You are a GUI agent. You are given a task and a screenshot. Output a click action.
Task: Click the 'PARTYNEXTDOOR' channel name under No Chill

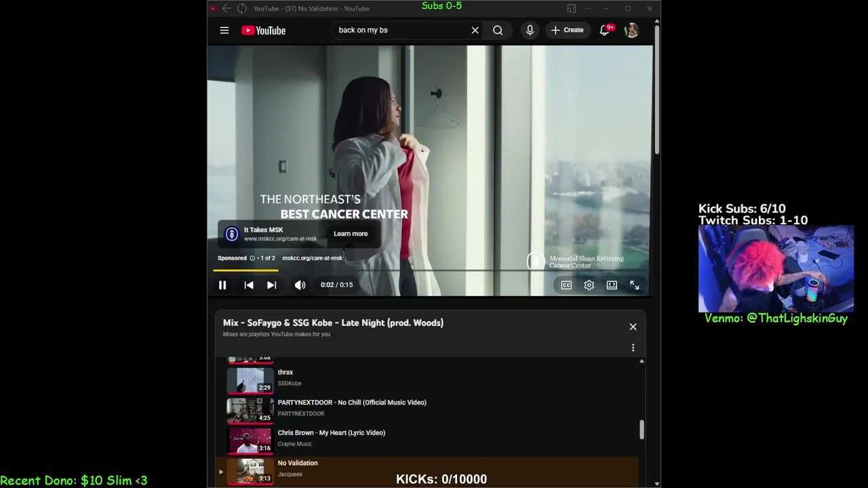[x=301, y=413]
